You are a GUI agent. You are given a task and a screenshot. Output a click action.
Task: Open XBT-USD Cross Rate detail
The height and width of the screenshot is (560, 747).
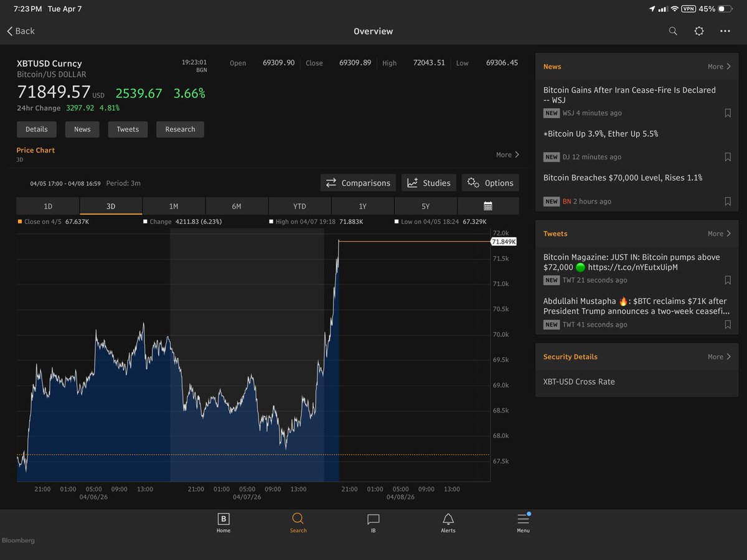[x=579, y=382]
